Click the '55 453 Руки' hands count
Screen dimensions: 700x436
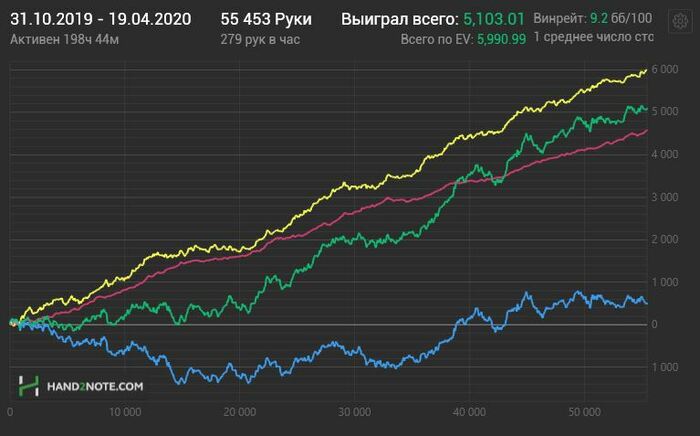(266, 19)
